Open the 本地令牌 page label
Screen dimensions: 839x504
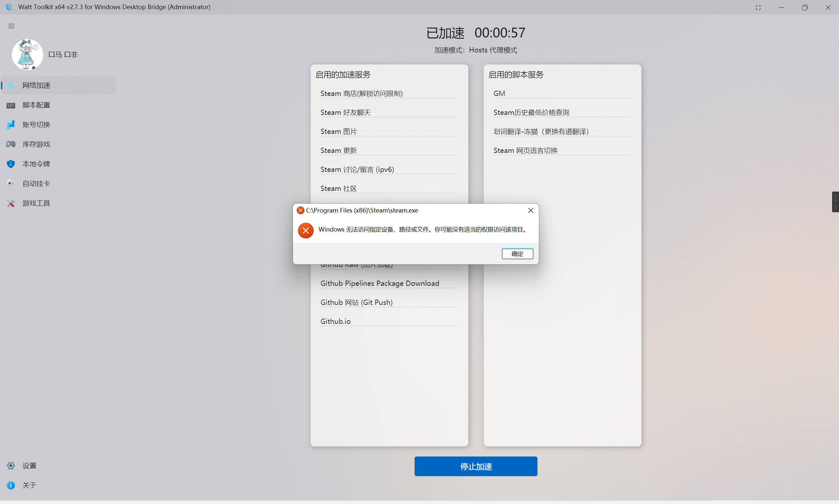pos(36,164)
